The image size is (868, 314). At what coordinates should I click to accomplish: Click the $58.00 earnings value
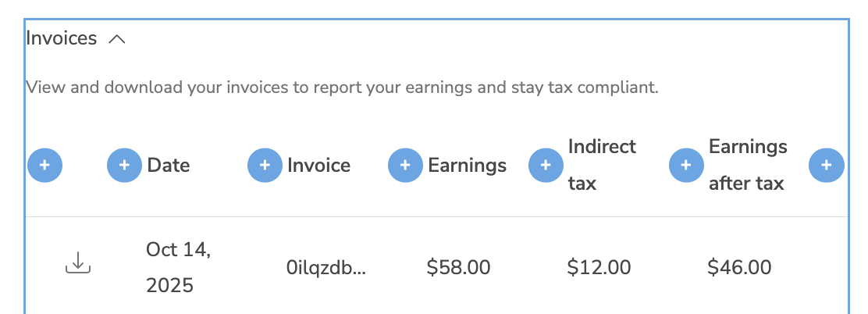click(x=458, y=268)
